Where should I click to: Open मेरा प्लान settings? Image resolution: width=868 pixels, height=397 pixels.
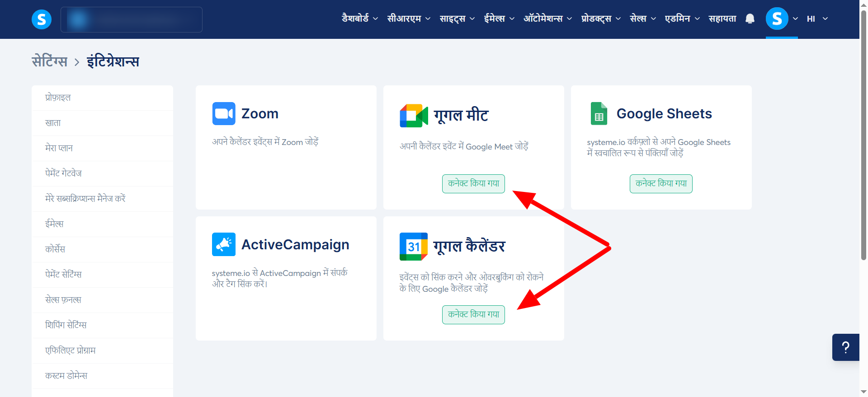103,148
